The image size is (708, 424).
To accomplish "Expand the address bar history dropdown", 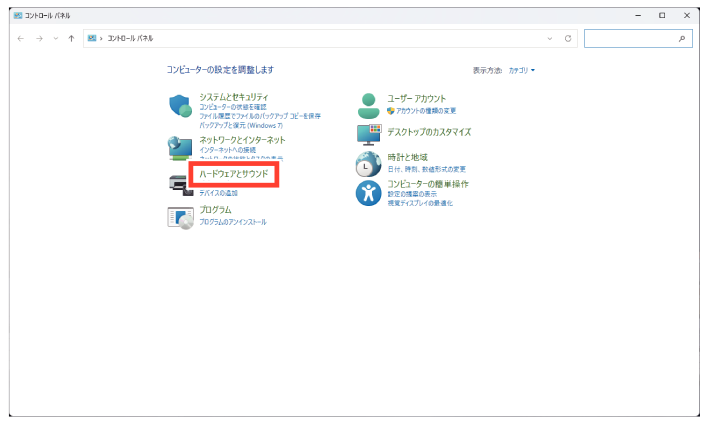I will click(550, 38).
